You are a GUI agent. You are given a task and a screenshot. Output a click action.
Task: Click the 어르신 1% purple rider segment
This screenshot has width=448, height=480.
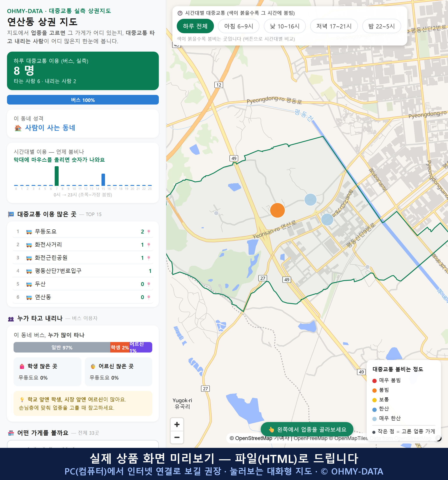pos(141,347)
